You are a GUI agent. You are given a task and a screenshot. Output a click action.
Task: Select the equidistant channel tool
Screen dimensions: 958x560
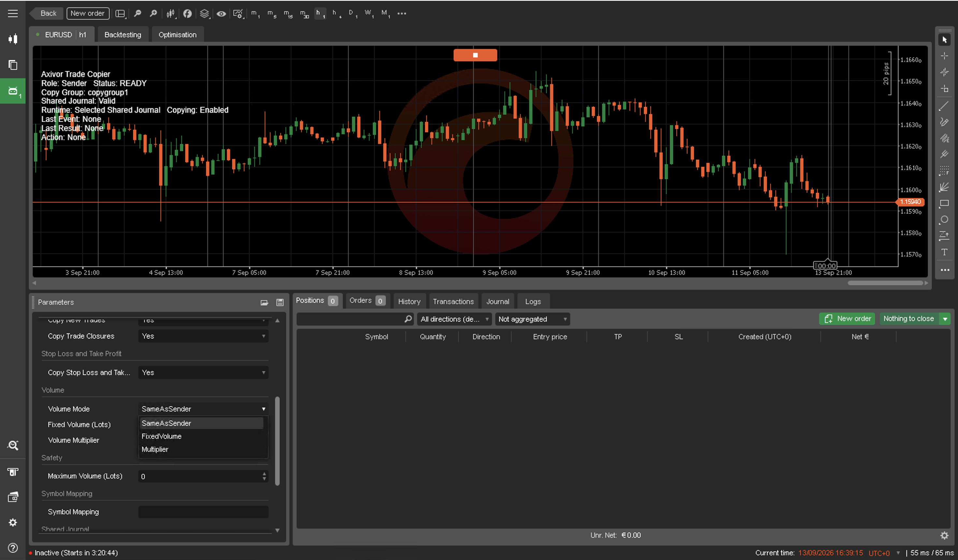coord(944,138)
